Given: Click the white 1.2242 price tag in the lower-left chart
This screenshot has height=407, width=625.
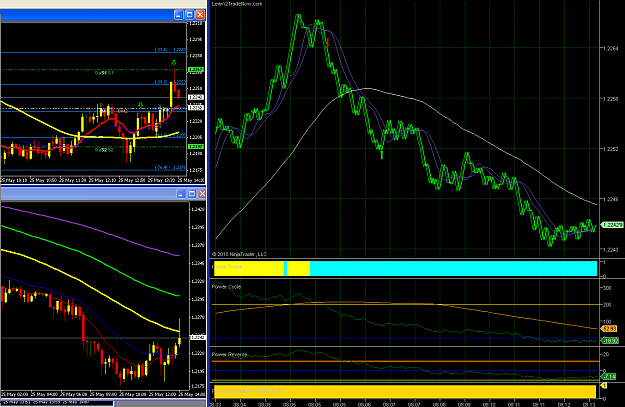Looking at the screenshot, I should [x=198, y=337].
